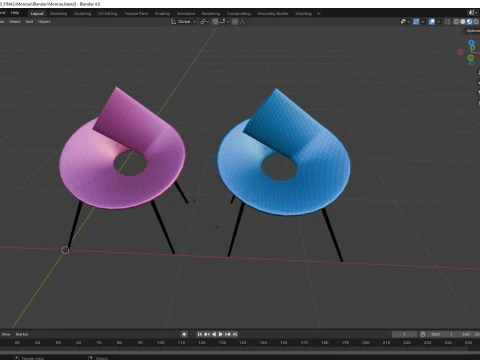The height and width of the screenshot is (360, 480).
Task: Switch to material preview shading
Action: [469, 22]
